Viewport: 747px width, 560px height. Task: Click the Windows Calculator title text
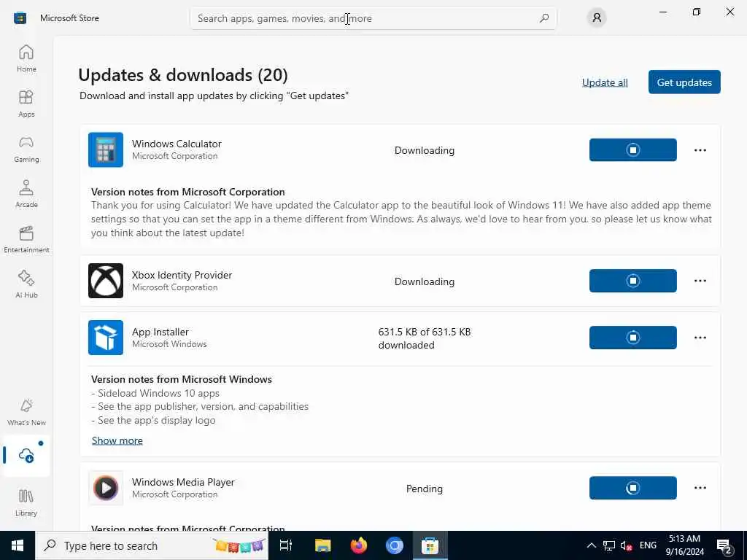[x=177, y=144]
